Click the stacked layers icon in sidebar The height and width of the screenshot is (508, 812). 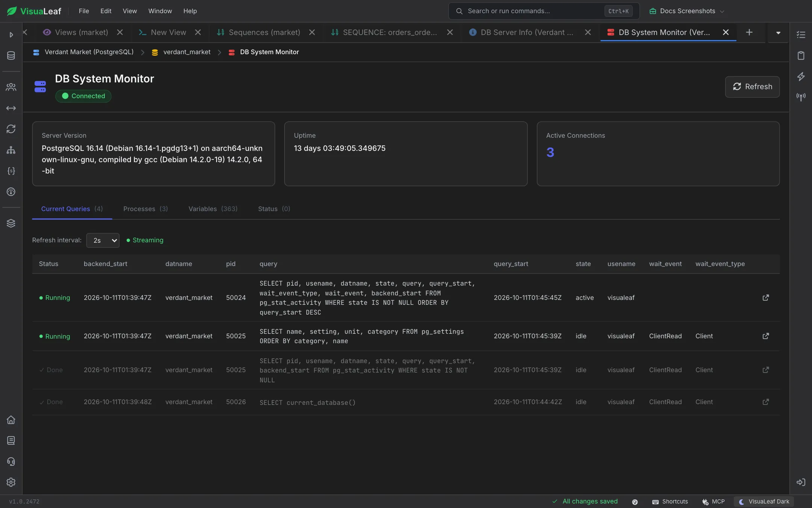[x=11, y=223]
